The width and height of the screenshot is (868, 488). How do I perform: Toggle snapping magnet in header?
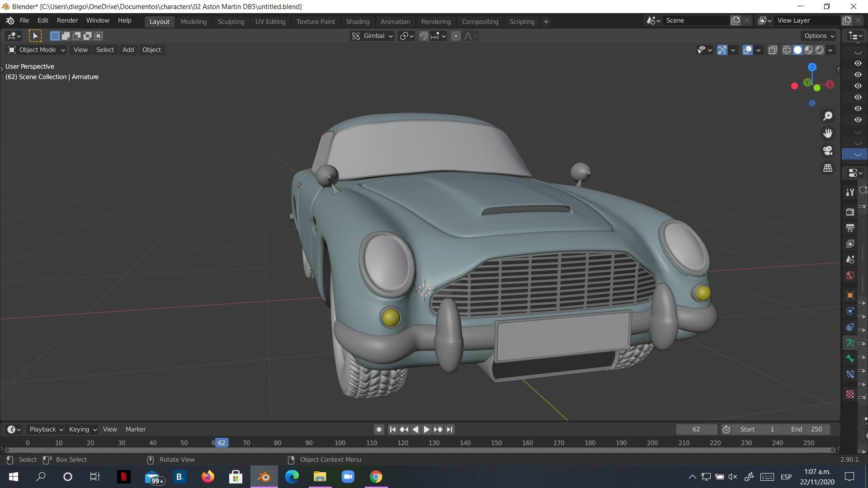pyautogui.click(x=424, y=36)
